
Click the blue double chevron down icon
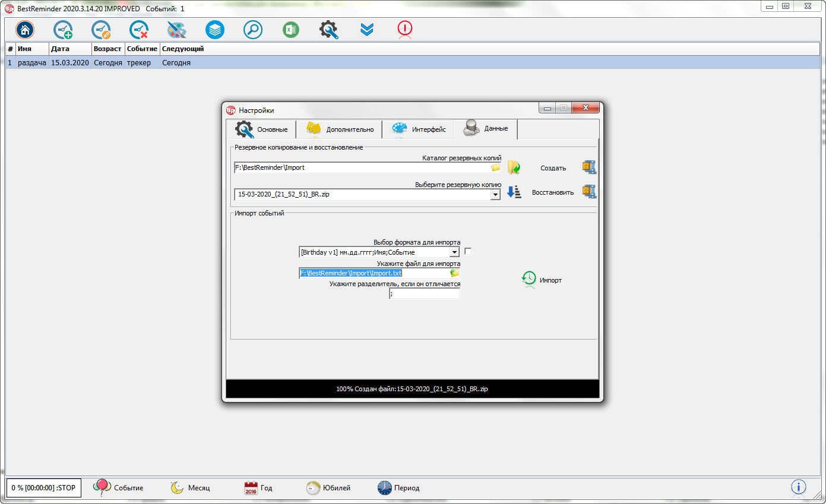367,30
